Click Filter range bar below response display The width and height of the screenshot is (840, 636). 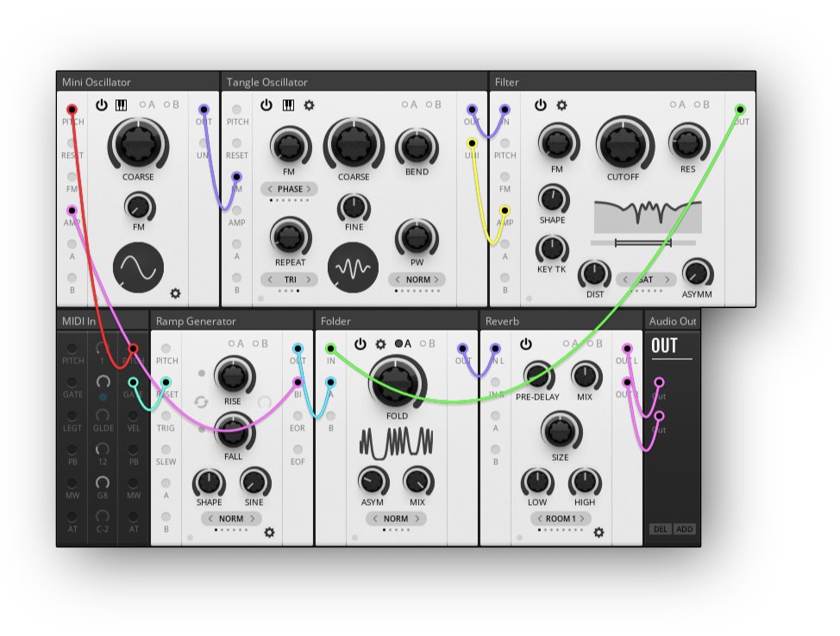click(x=643, y=243)
